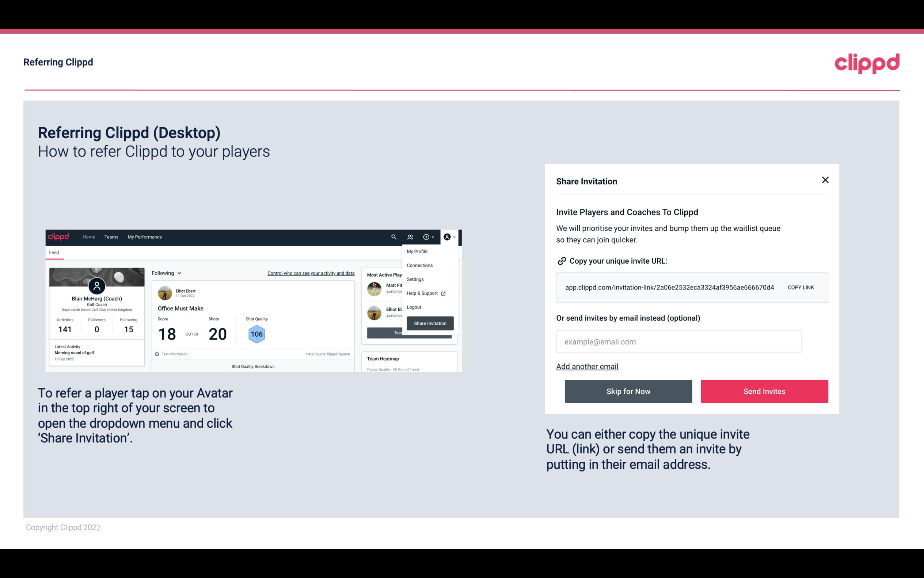Click the 'Send Invites' button

click(764, 391)
